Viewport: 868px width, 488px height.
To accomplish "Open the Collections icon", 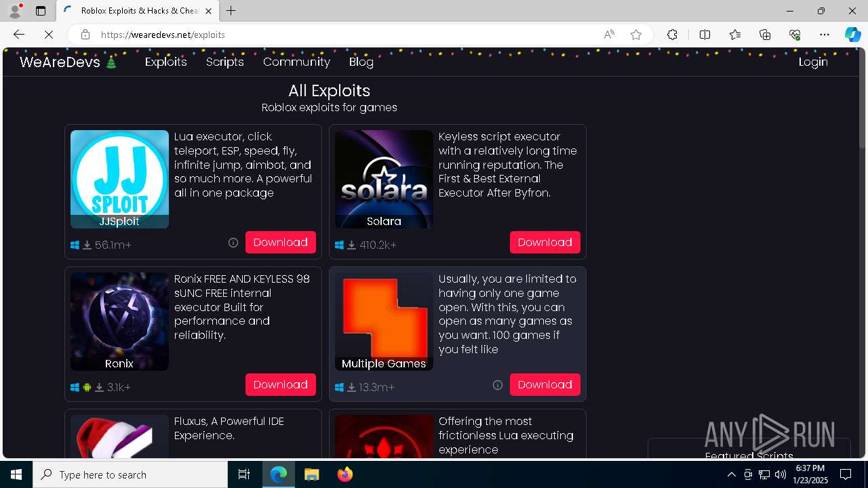I will (765, 35).
